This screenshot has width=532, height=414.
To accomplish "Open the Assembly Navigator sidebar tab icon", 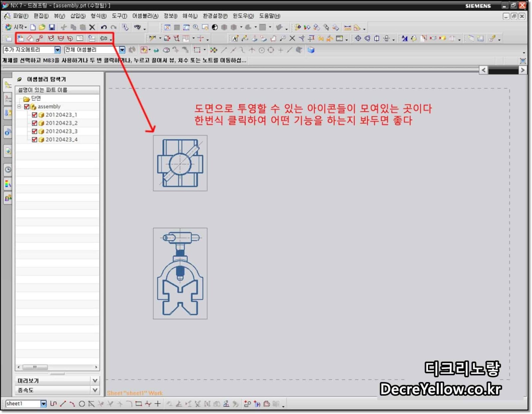I will (8, 86).
